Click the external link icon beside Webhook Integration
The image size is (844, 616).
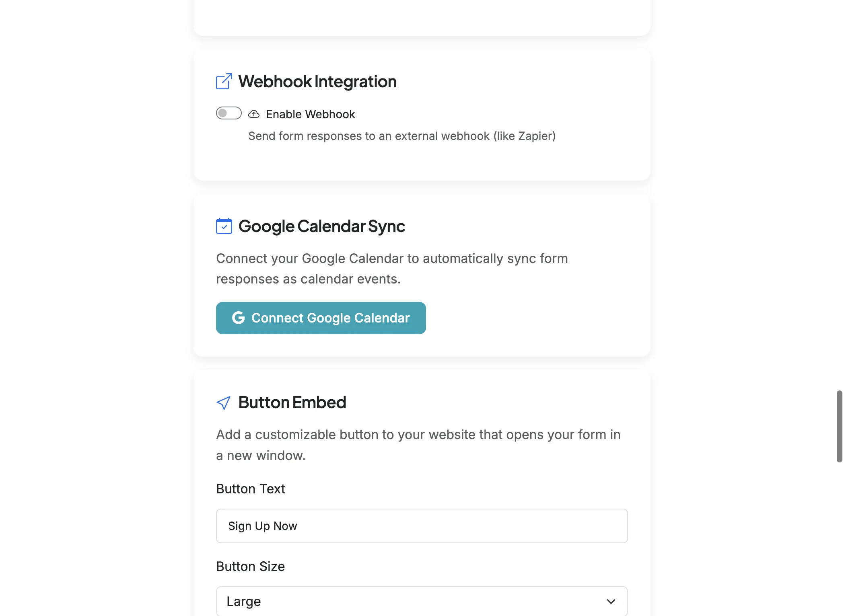(x=224, y=82)
